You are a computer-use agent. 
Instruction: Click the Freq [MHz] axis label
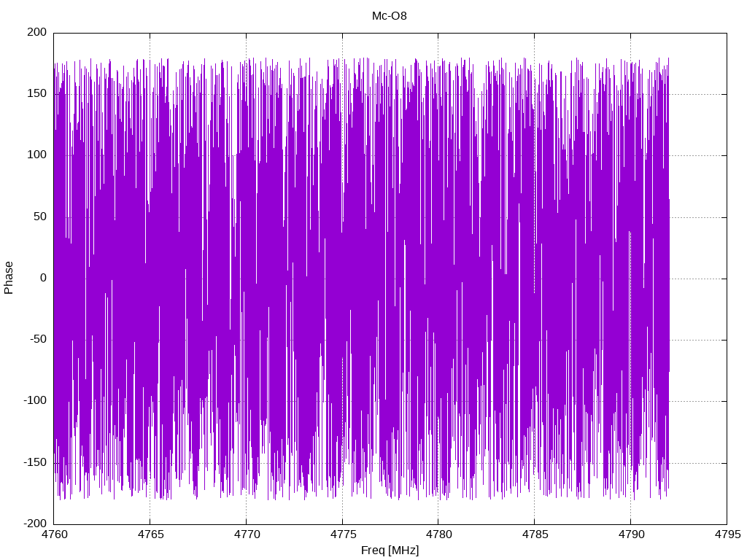pyautogui.click(x=390, y=551)
